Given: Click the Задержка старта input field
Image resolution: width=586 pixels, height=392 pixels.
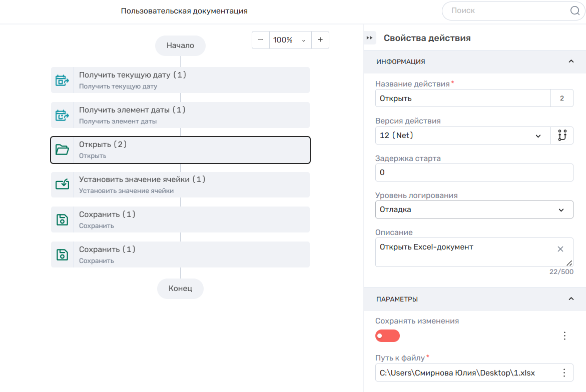Looking at the screenshot, I should click(474, 172).
